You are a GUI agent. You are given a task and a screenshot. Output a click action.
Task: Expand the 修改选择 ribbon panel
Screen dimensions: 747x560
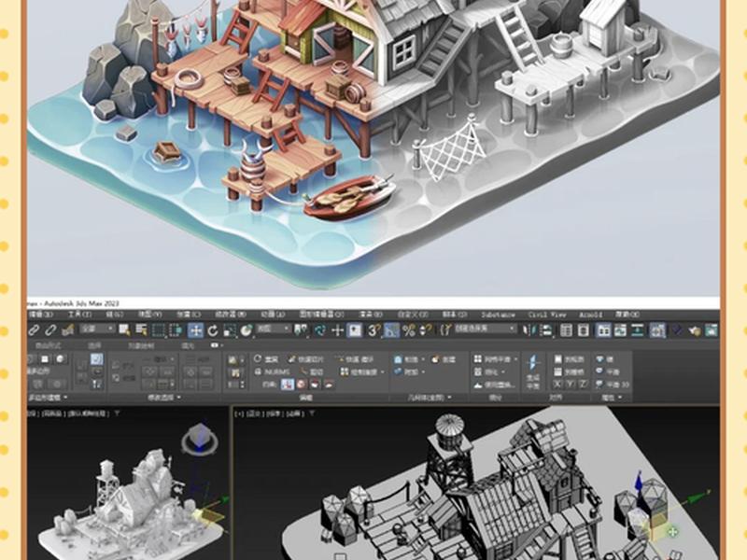point(164,398)
